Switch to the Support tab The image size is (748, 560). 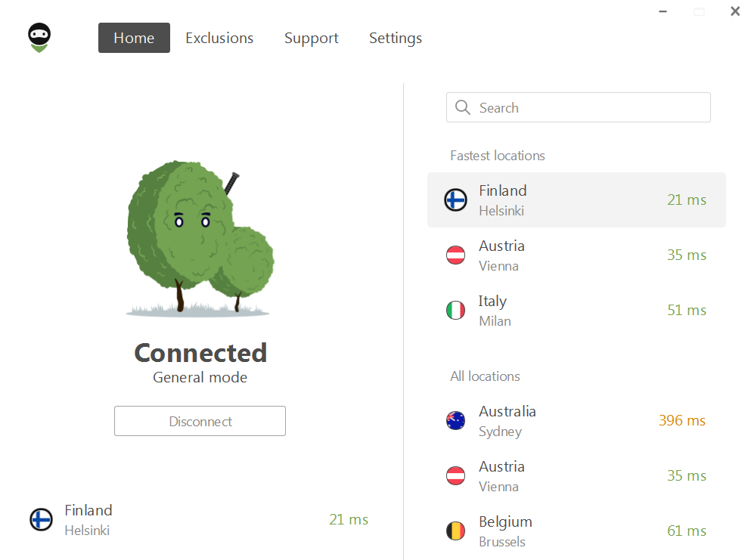pos(311,38)
